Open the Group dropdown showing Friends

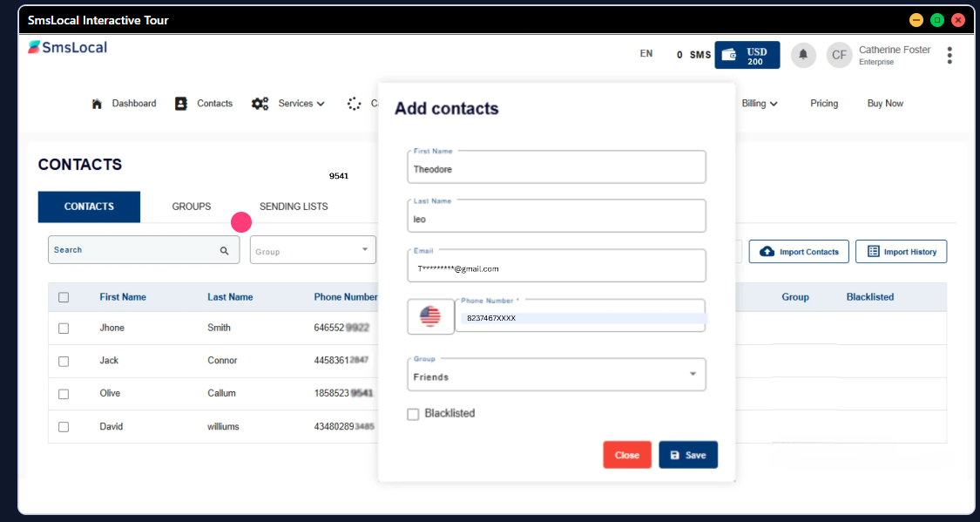click(x=557, y=375)
